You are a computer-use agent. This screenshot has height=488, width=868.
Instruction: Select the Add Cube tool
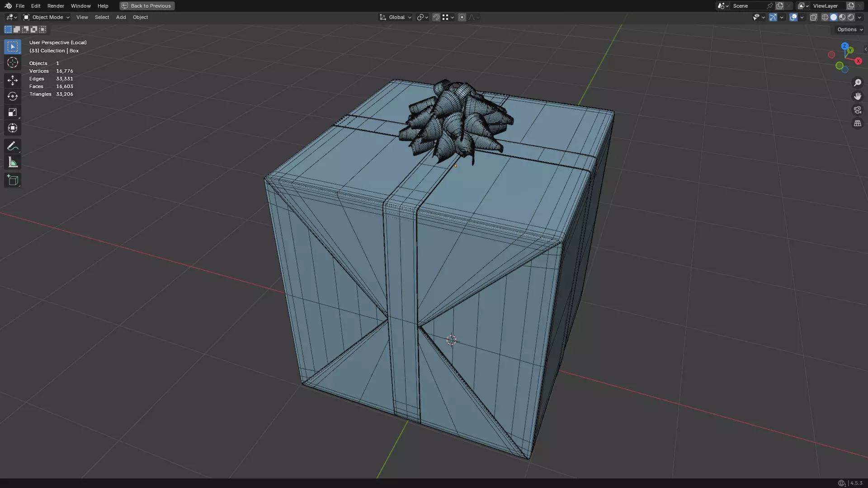[x=13, y=180]
